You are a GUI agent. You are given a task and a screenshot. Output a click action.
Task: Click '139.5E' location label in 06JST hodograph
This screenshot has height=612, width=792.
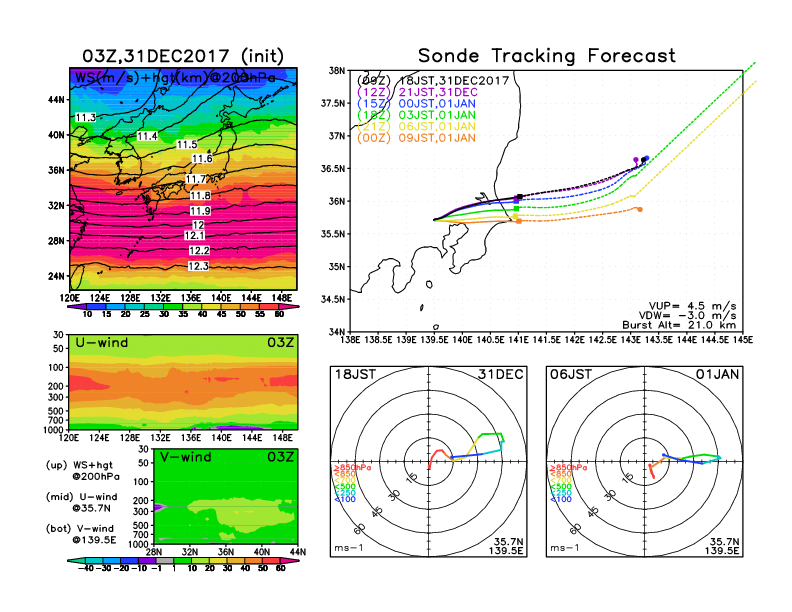tap(722, 550)
